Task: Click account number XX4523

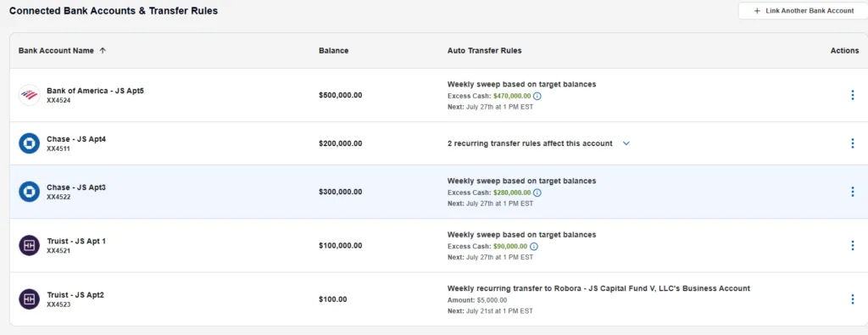Action: click(58, 304)
